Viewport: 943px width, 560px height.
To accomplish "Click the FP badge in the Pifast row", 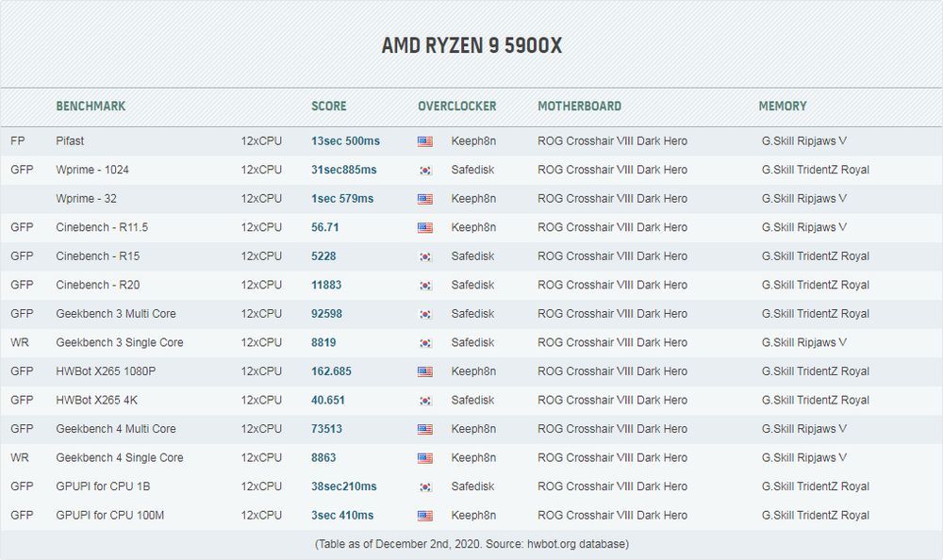I will coord(17,141).
